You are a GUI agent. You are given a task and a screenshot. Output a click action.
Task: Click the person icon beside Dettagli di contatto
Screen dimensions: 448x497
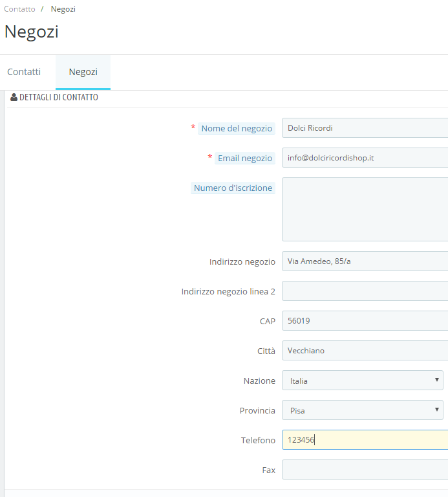[14, 98]
